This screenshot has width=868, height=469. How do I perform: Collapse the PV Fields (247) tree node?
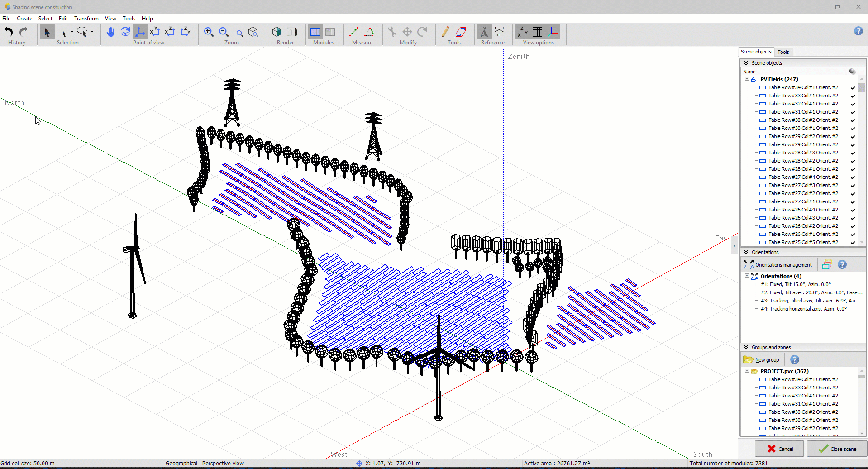(x=747, y=79)
